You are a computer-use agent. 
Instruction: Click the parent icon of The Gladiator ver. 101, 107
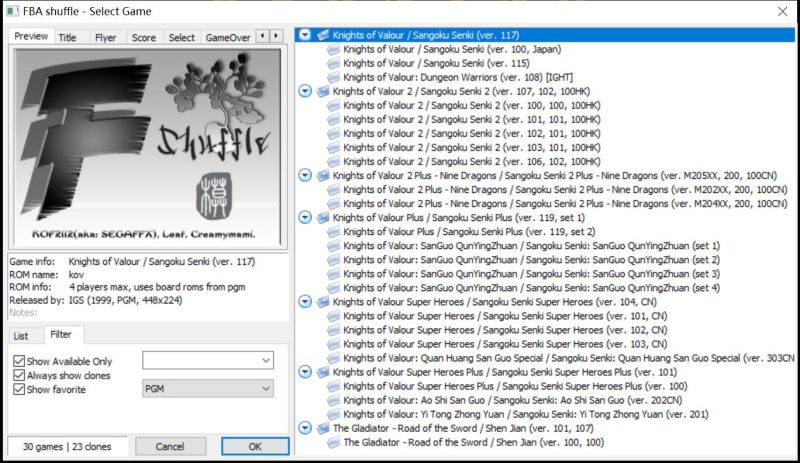click(x=323, y=428)
